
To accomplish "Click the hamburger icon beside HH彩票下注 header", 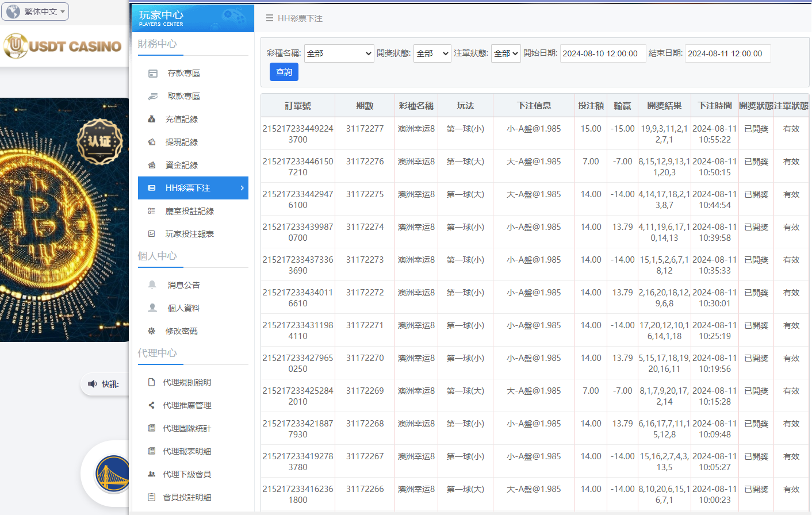I will point(269,18).
